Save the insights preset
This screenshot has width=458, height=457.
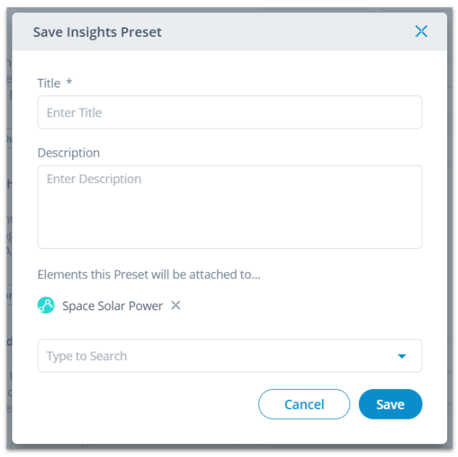390,404
